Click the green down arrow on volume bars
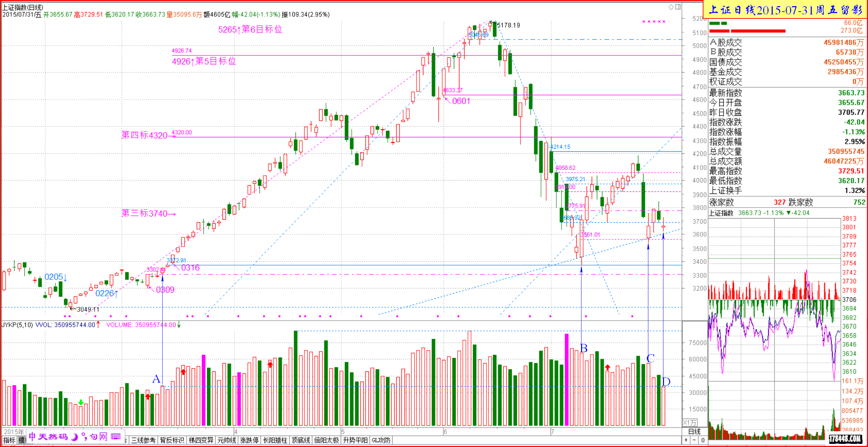Image resolution: width=868 pixels, height=447 pixels. point(81,402)
